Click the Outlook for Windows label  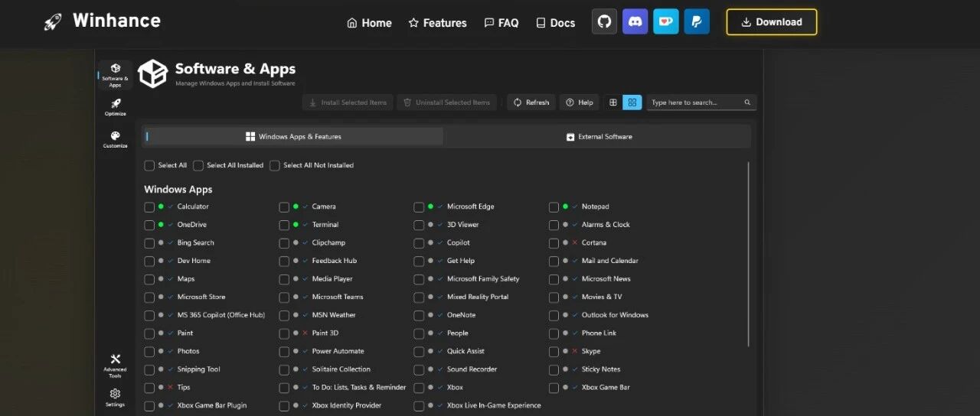(615, 315)
